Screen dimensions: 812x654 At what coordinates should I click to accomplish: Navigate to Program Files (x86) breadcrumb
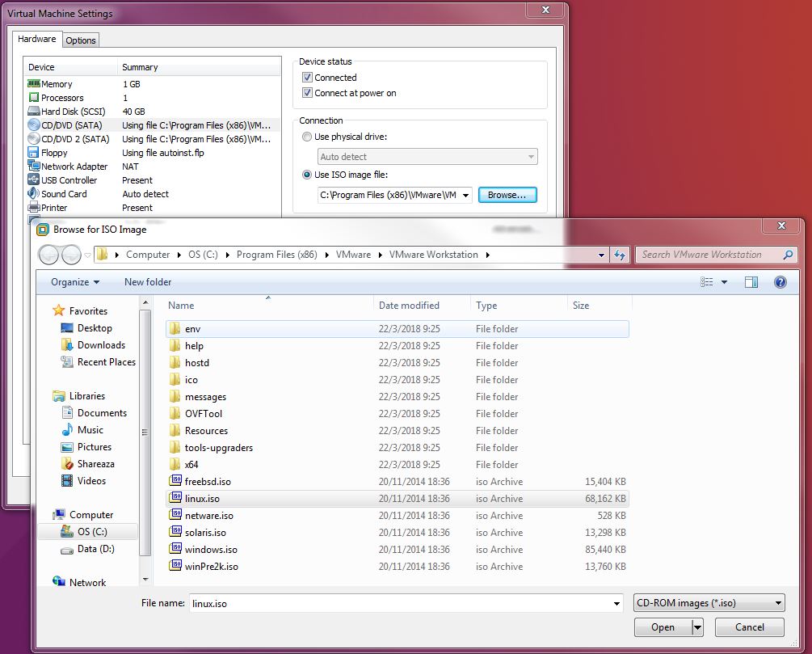pos(276,255)
